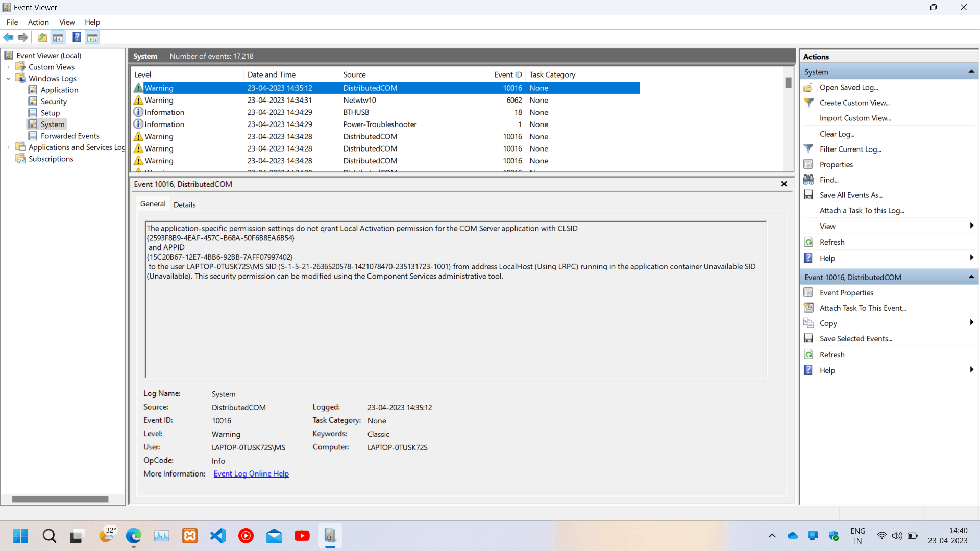
Task: Click Attach a Task To this Log
Action: click(862, 210)
